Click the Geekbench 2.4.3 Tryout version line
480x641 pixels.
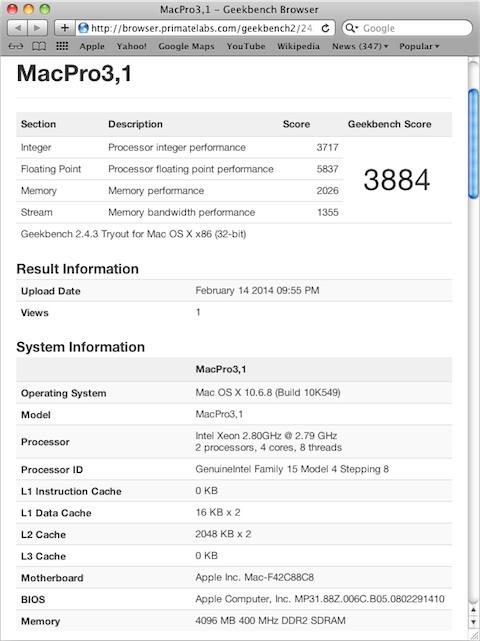[133, 234]
